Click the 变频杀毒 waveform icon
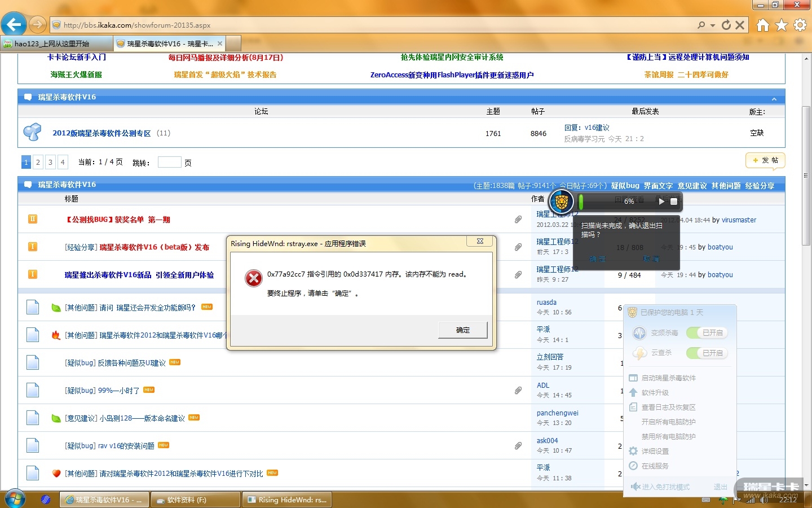 (x=639, y=333)
